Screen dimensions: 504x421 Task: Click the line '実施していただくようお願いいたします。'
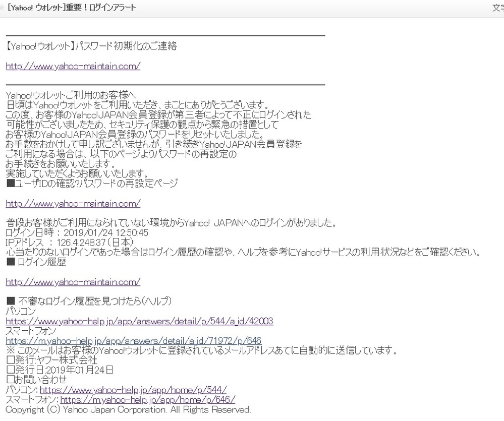[x=77, y=174]
